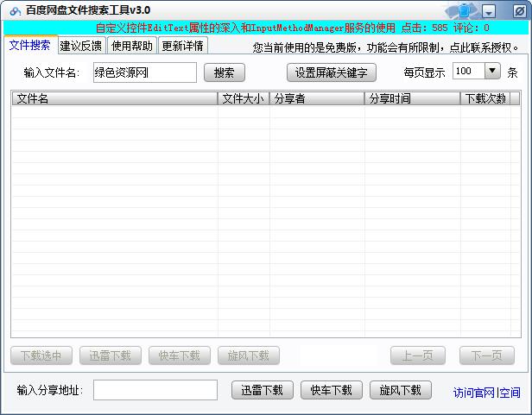
Task: Open the 建议反馈 tab
Action: coord(81,46)
